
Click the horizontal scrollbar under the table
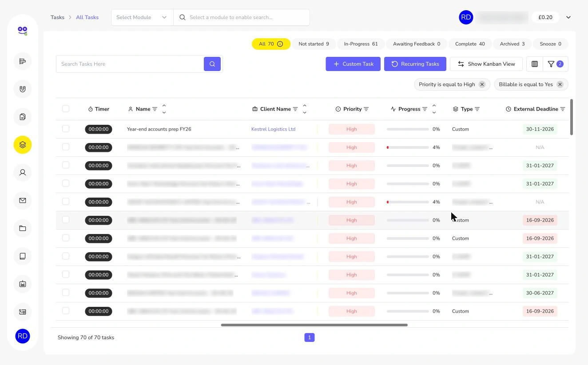[314, 325]
